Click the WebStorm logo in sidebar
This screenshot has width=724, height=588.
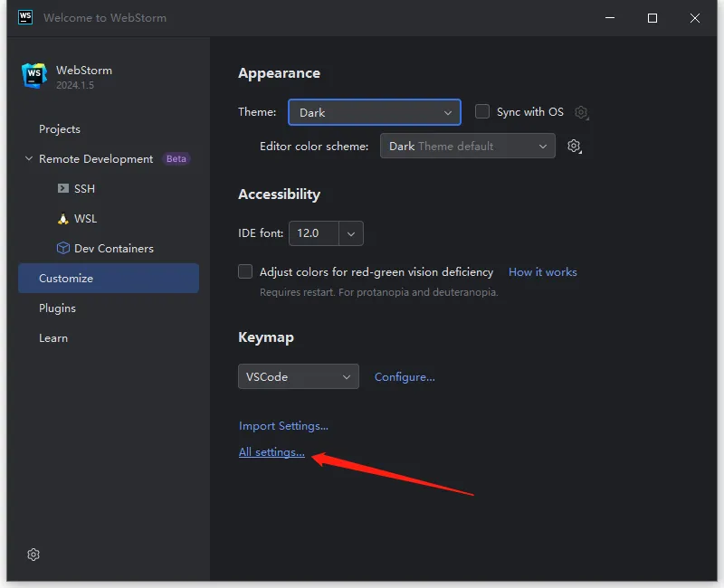point(34,76)
